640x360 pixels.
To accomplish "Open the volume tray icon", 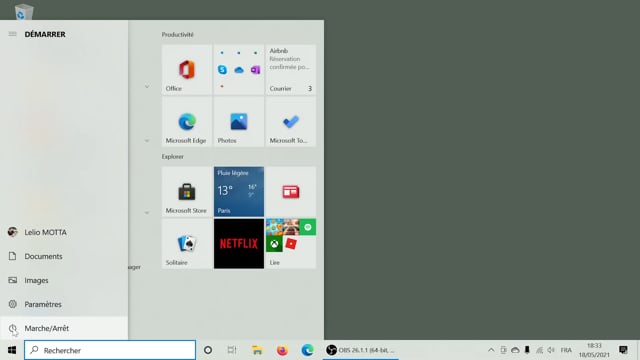I will (x=551, y=350).
